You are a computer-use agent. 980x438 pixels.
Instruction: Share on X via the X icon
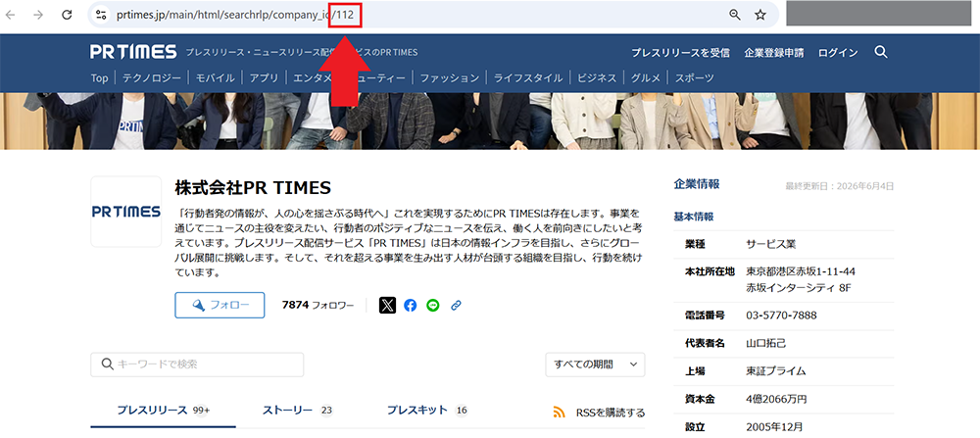point(387,305)
